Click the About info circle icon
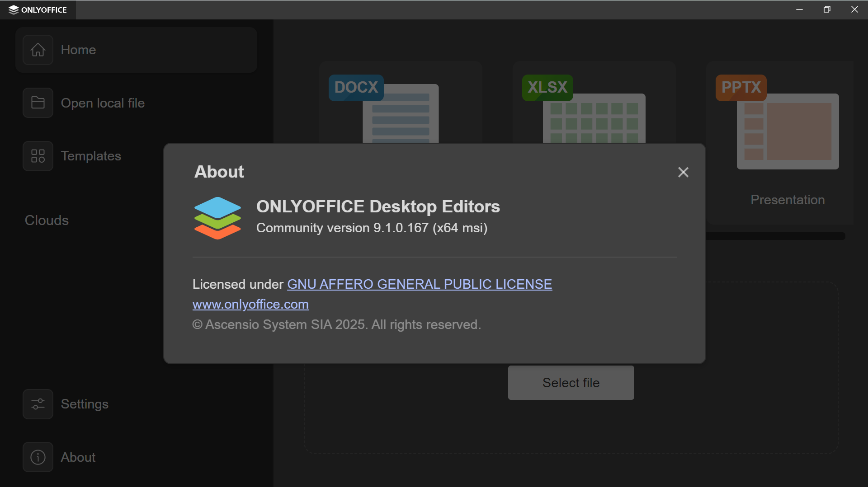 point(38,457)
